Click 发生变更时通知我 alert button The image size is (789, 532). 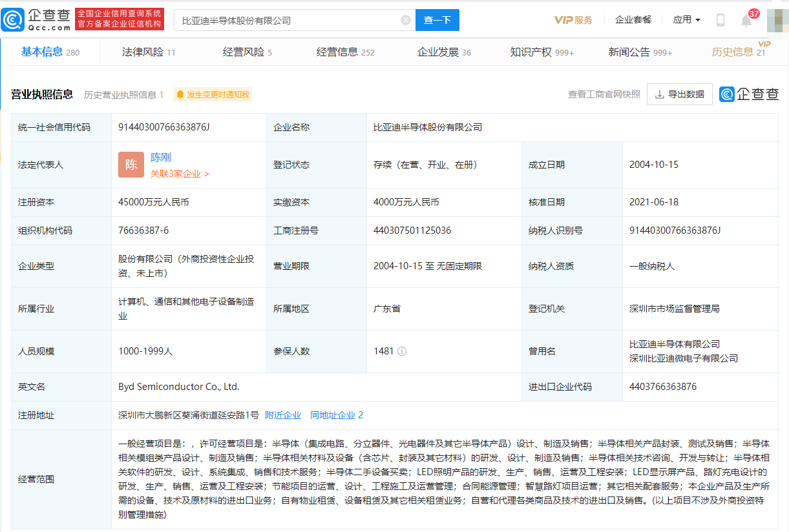(x=213, y=94)
